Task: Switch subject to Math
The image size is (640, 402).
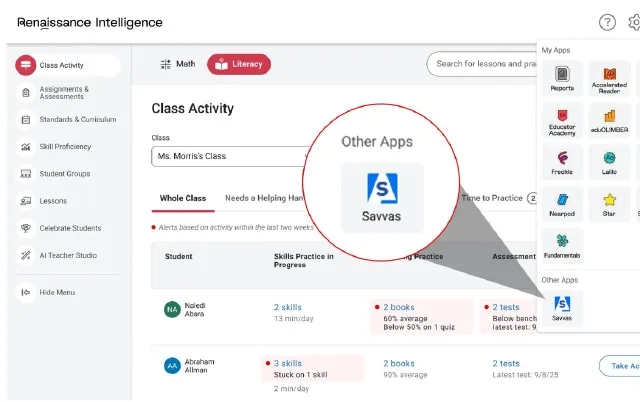Action: coord(178,64)
